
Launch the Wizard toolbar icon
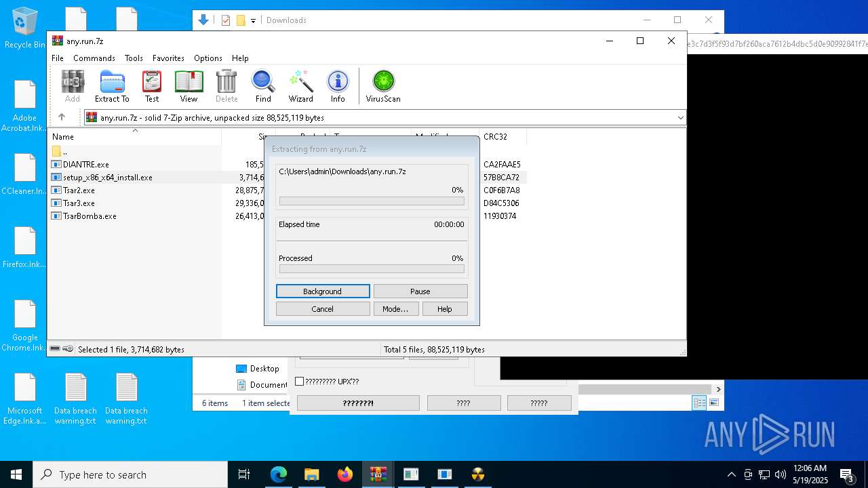pyautogui.click(x=300, y=86)
